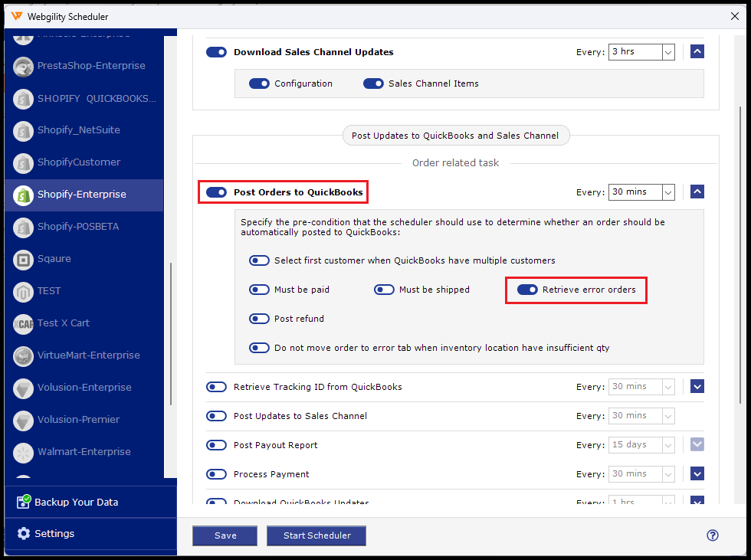The width and height of the screenshot is (751, 560).
Task: Select PrestaShop-Enterprise in sidebar
Action: (84, 66)
